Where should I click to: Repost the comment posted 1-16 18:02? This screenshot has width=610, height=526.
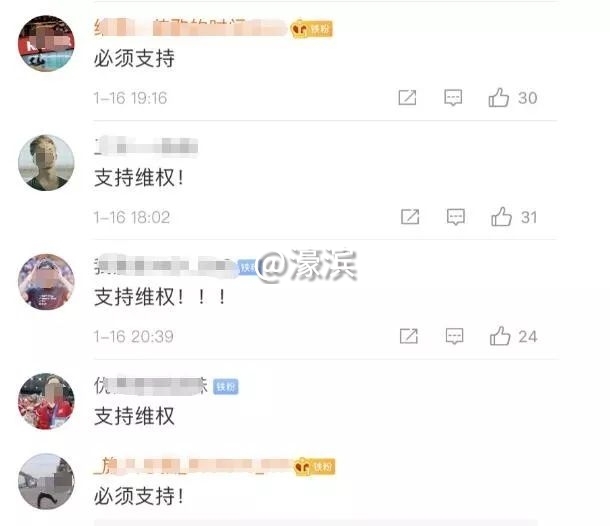click(x=410, y=217)
